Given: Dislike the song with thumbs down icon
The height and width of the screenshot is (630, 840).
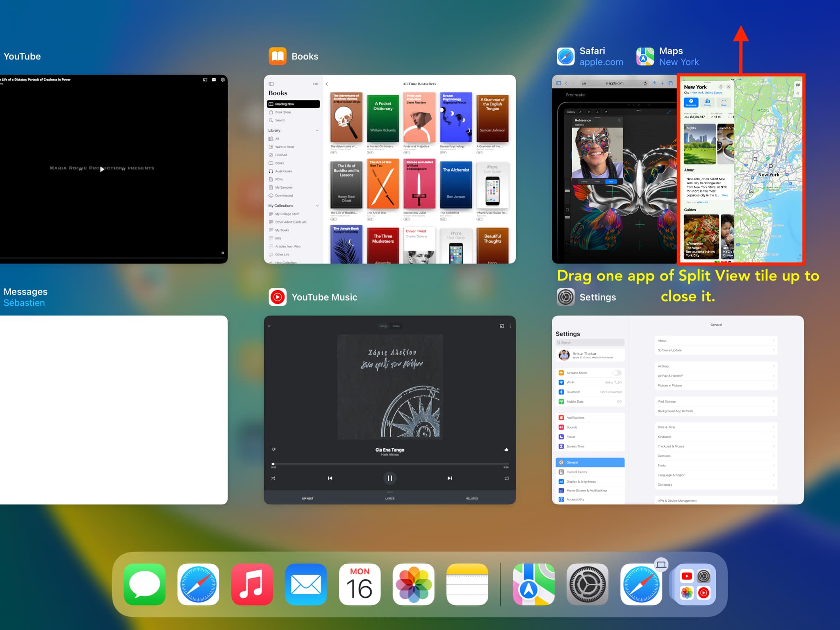Looking at the screenshot, I should point(273,450).
